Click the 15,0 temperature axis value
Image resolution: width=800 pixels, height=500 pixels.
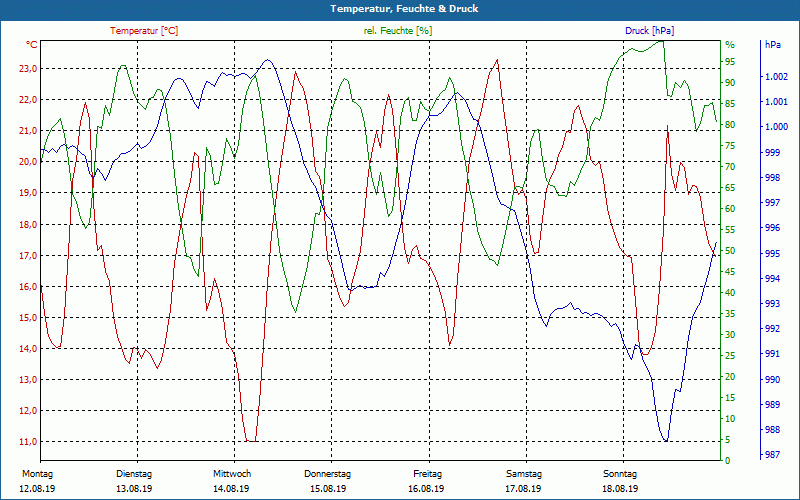28,318
